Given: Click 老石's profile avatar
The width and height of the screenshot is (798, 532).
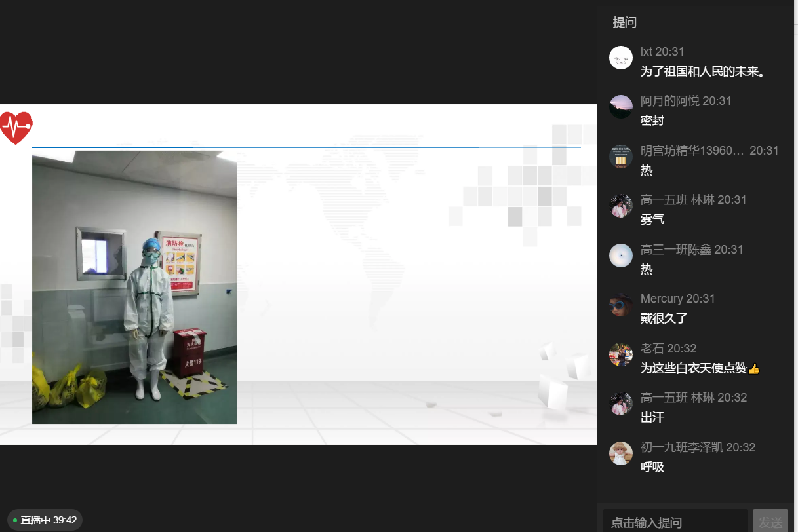Looking at the screenshot, I should click(x=620, y=354).
